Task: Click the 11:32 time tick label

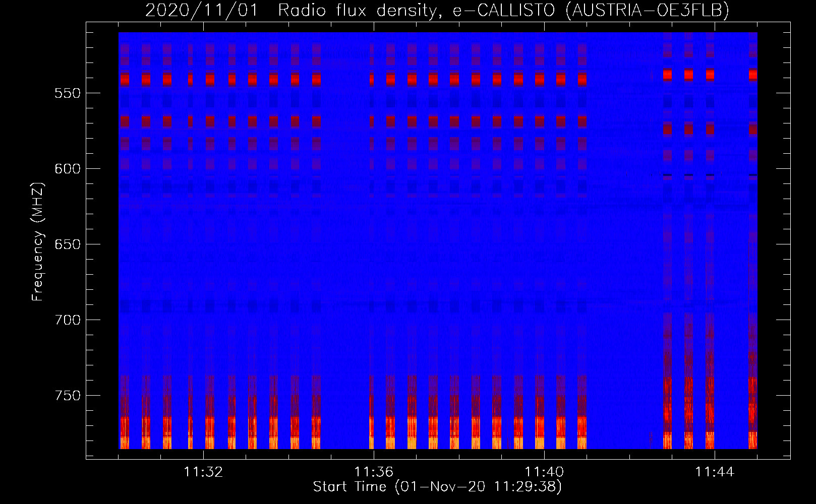Action: pyautogui.click(x=203, y=472)
